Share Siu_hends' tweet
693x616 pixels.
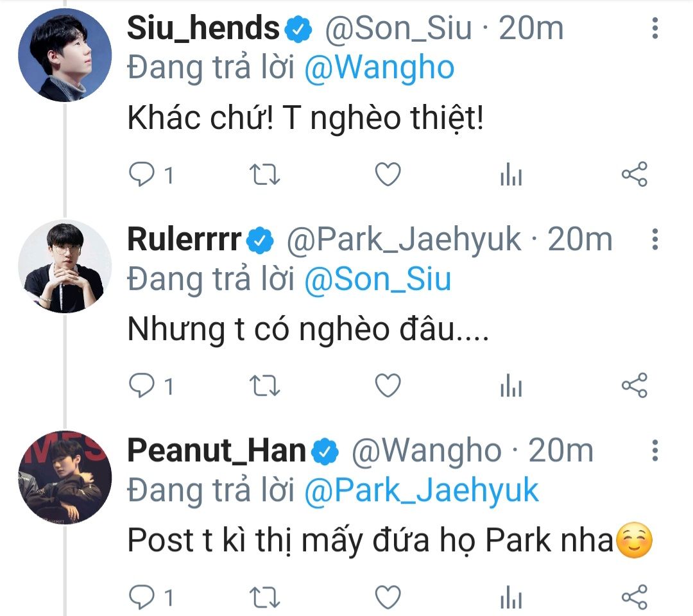635,175
